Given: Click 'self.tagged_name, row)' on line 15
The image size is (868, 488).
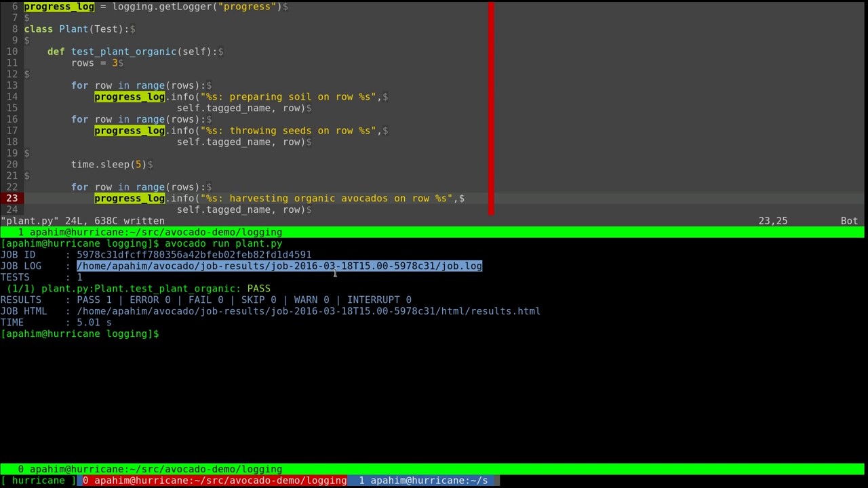Looking at the screenshot, I should point(241,108).
